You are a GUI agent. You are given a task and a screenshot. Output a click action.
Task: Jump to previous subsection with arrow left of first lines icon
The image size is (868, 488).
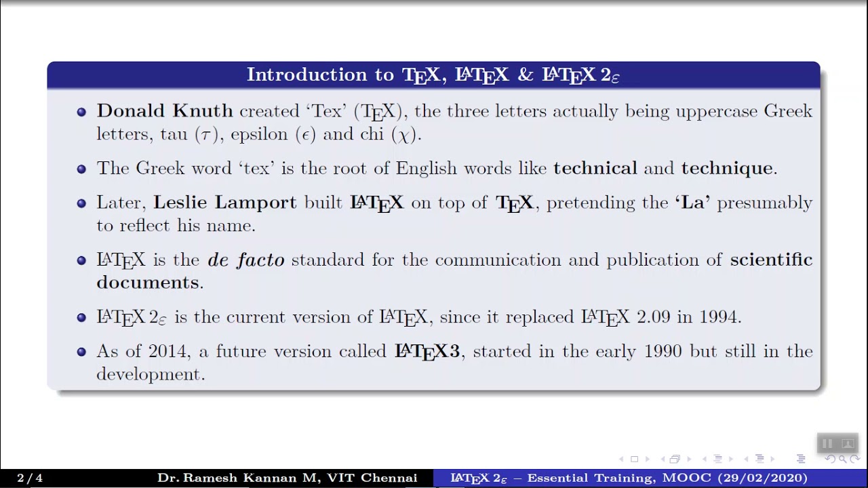coord(705,459)
